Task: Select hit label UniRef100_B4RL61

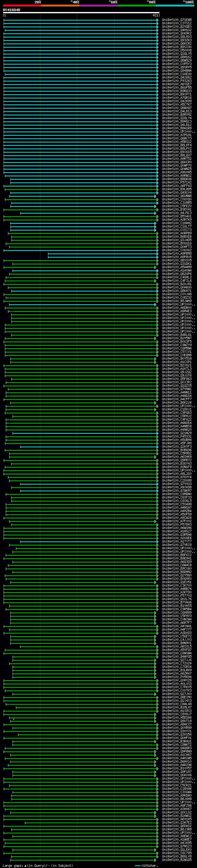Action: coord(177,335)
